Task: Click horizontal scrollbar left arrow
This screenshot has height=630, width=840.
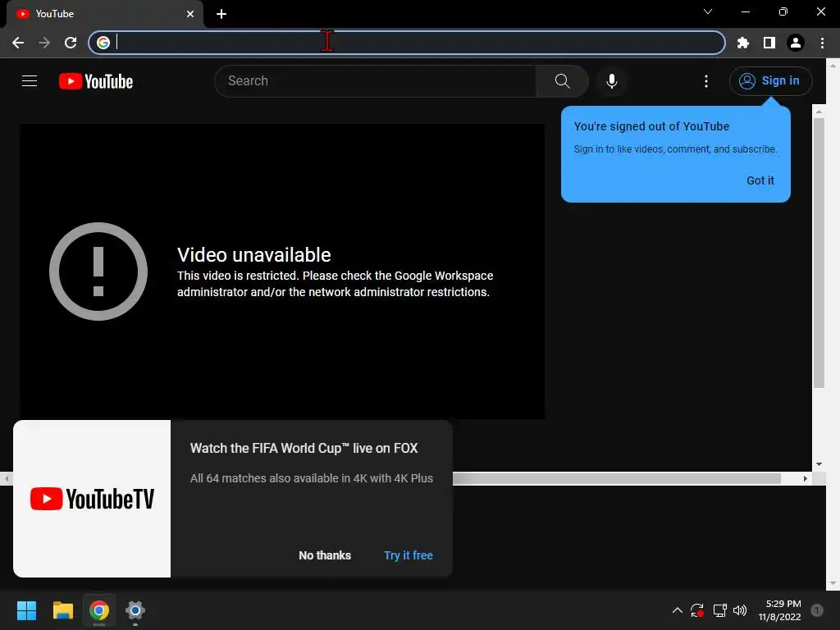Action: [x=7, y=478]
